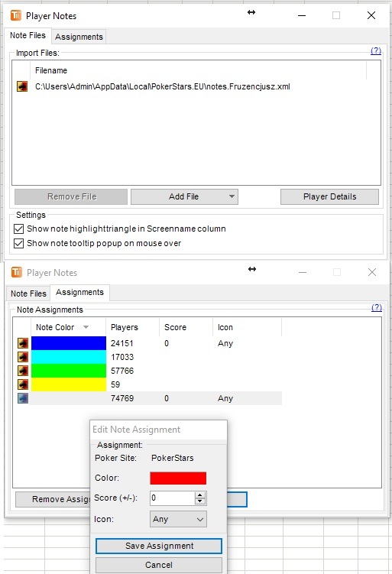The width and height of the screenshot is (392, 574).
Task: Open help (?) link in Import Files
Action: [376, 50]
